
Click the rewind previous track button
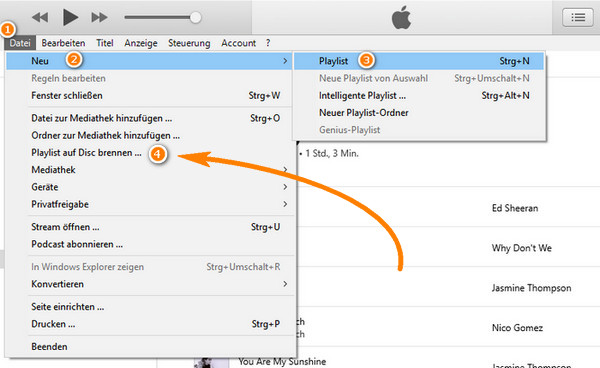point(40,17)
